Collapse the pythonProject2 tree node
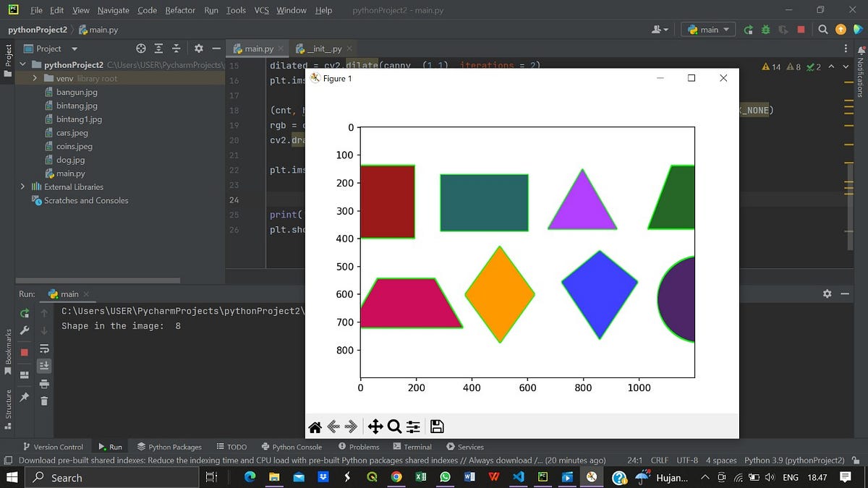The height and width of the screenshot is (488, 868). pyautogui.click(x=22, y=64)
